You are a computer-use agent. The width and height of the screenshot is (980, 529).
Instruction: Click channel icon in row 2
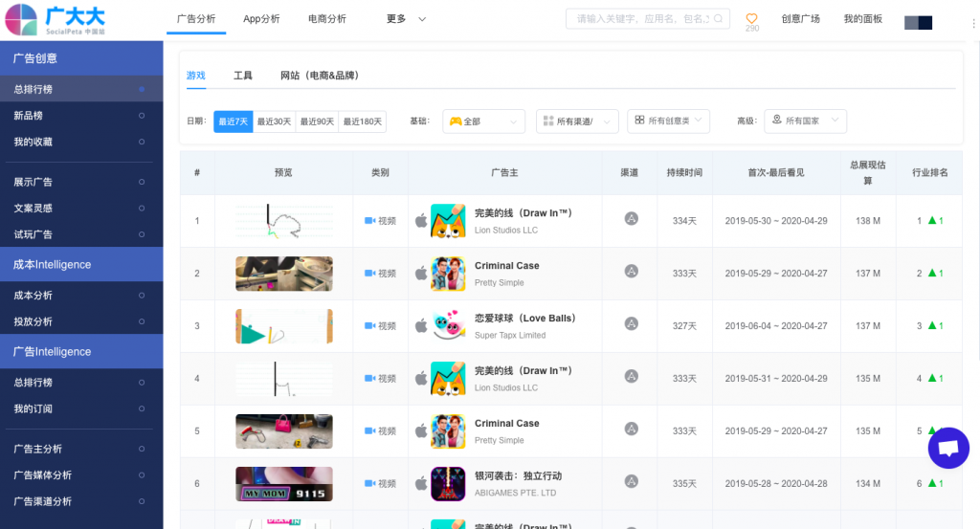(x=632, y=271)
